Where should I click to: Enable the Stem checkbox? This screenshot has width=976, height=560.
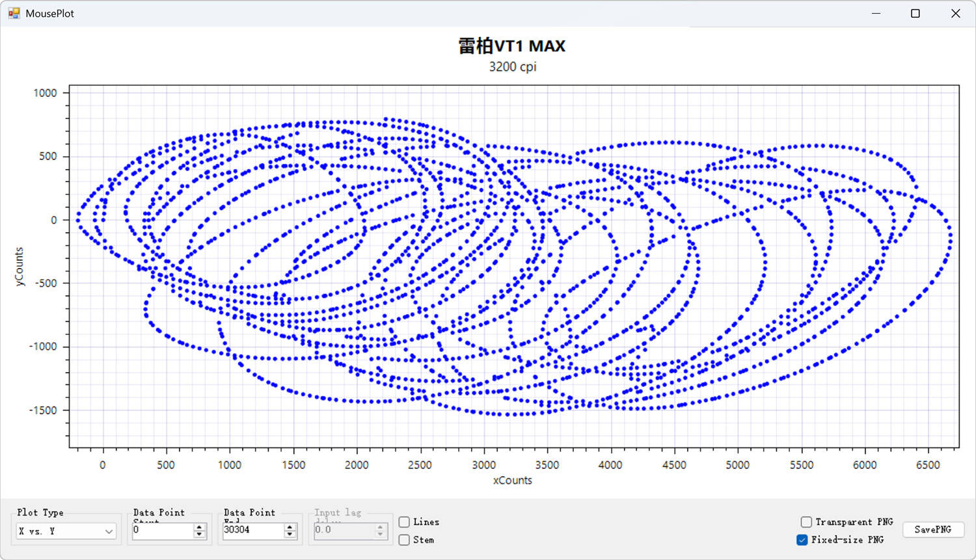[x=404, y=540]
